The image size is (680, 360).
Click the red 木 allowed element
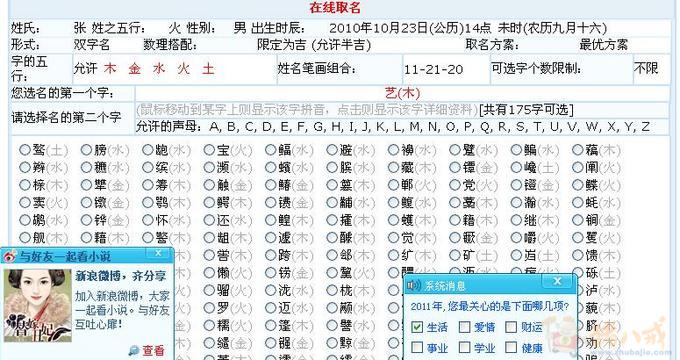pyautogui.click(x=110, y=69)
